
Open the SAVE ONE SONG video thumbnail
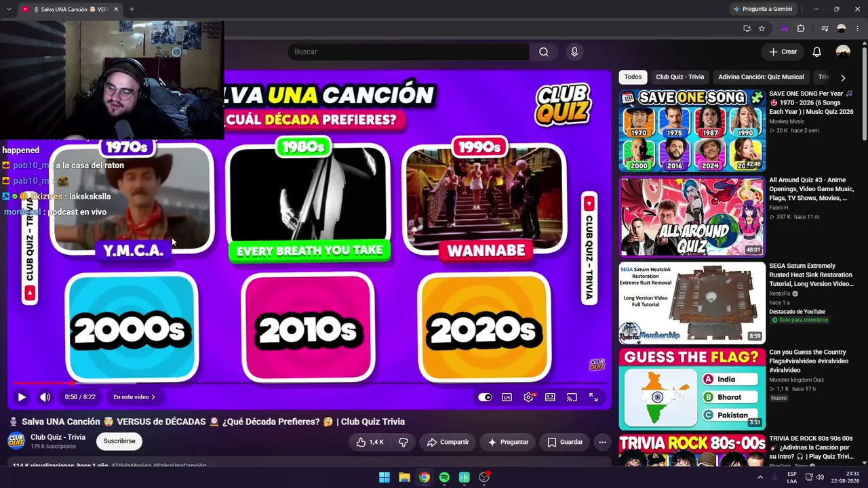click(x=692, y=131)
